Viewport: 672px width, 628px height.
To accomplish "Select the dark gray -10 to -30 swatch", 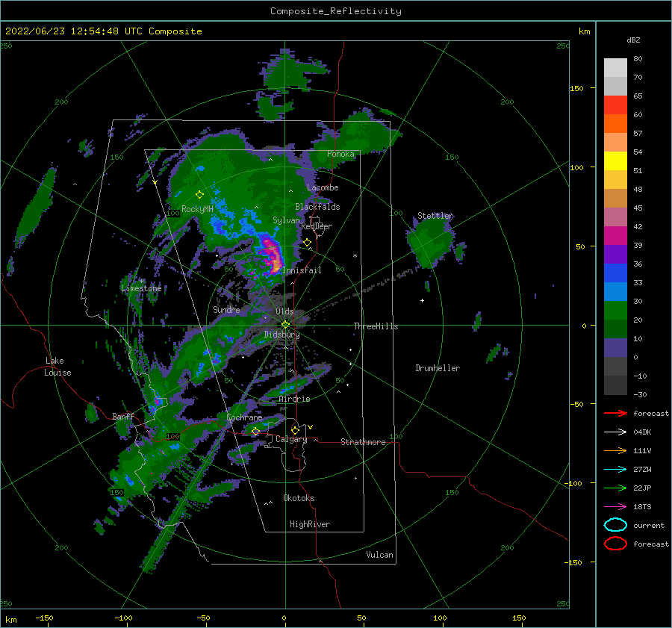I will [615, 385].
